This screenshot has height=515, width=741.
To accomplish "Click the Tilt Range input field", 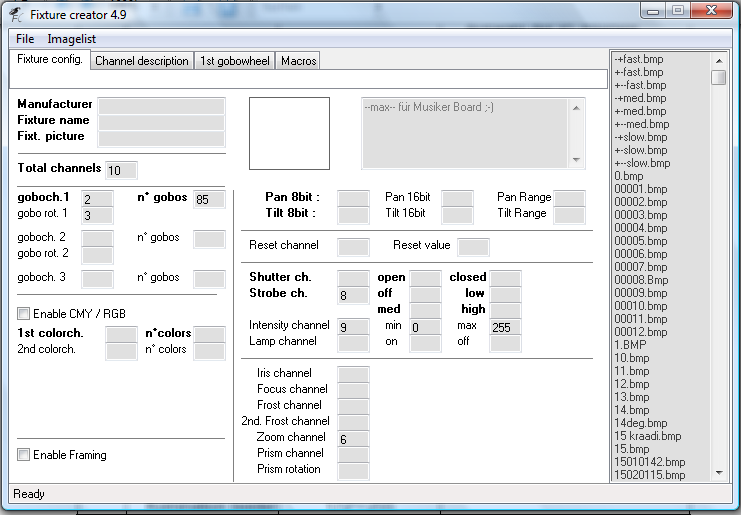I will point(569,215).
